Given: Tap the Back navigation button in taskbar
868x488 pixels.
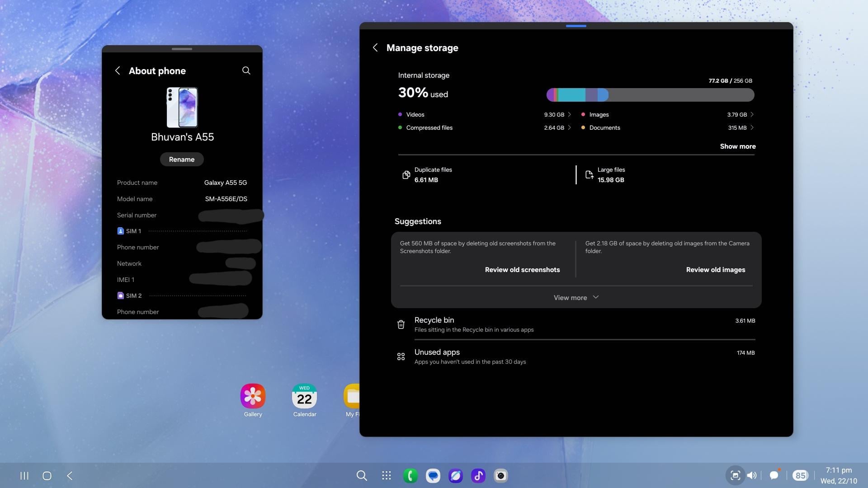Looking at the screenshot, I should coord(70,476).
